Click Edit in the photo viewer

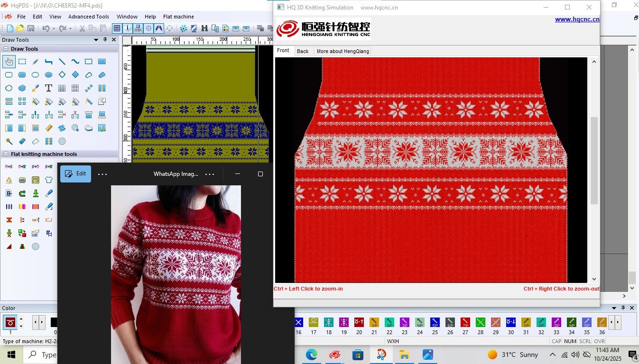(x=75, y=174)
